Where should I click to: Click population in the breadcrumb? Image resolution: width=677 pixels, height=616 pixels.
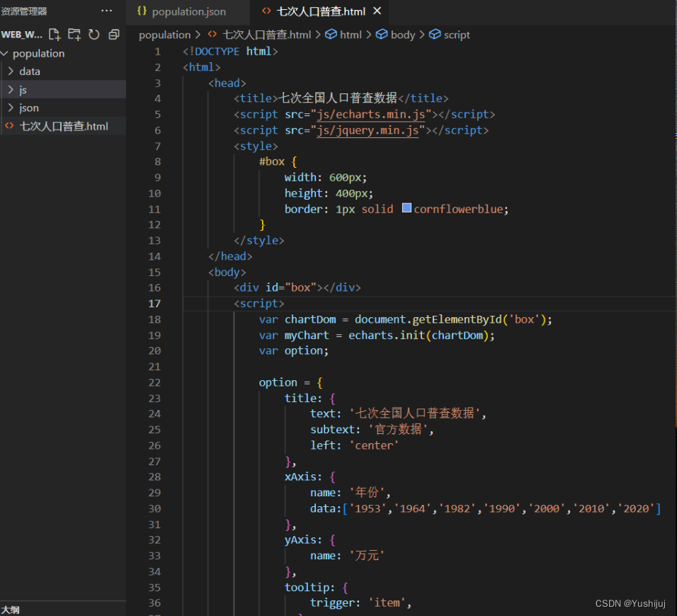pos(164,35)
